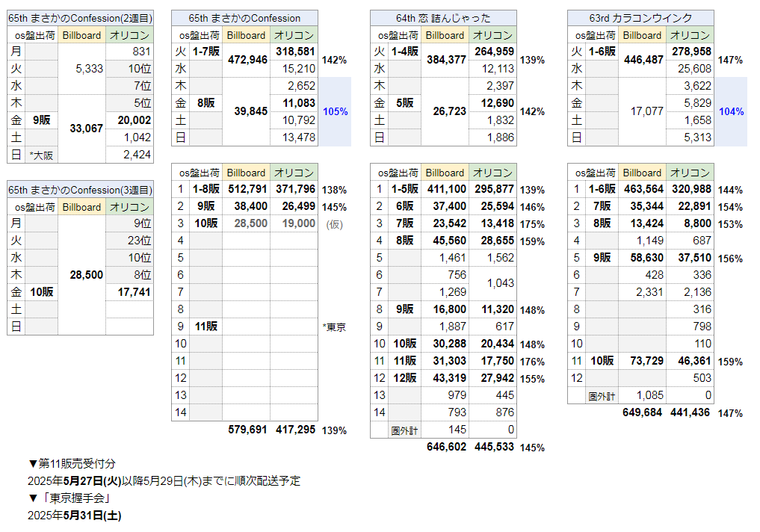Select the Billboard value 45,560

tap(449, 241)
